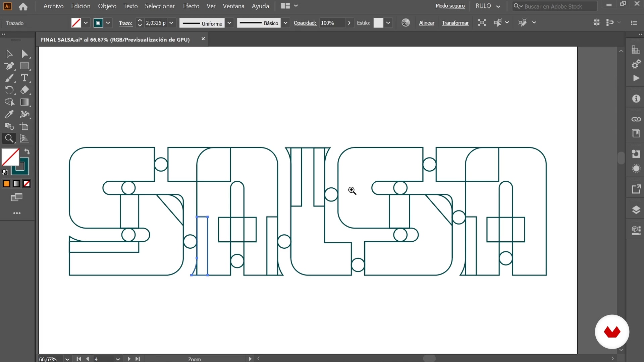Reset default fill and stroke

coord(5,172)
